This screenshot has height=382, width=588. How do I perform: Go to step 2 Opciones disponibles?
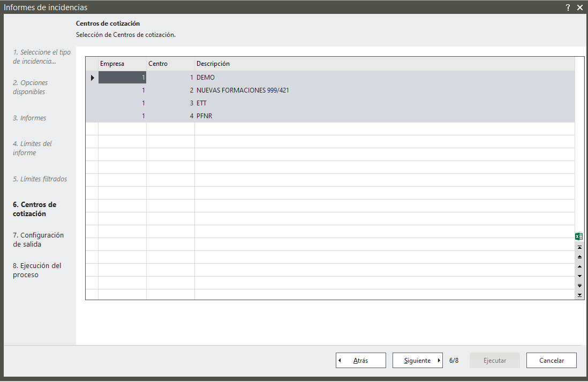[31, 87]
